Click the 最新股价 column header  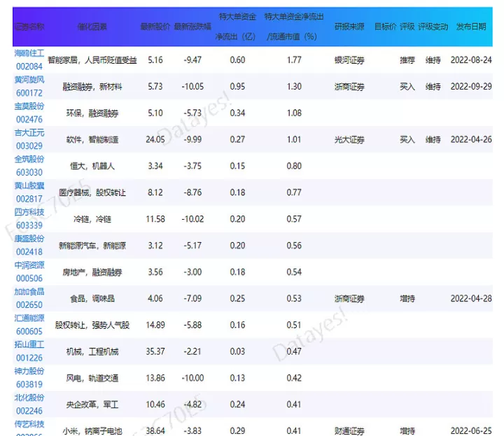coord(155,27)
